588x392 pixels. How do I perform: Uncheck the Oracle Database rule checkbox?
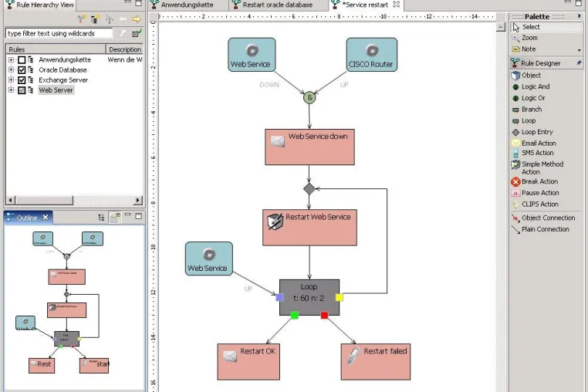[22, 70]
